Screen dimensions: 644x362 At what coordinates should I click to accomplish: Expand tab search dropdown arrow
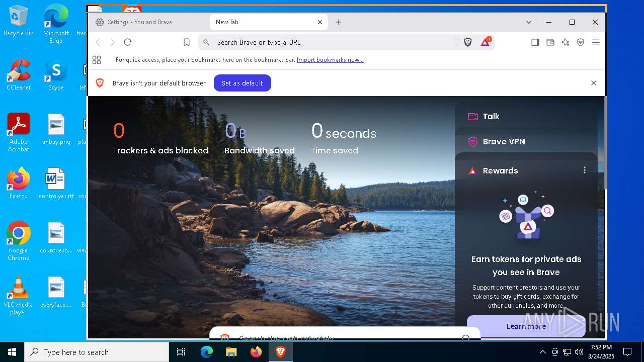tap(529, 22)
